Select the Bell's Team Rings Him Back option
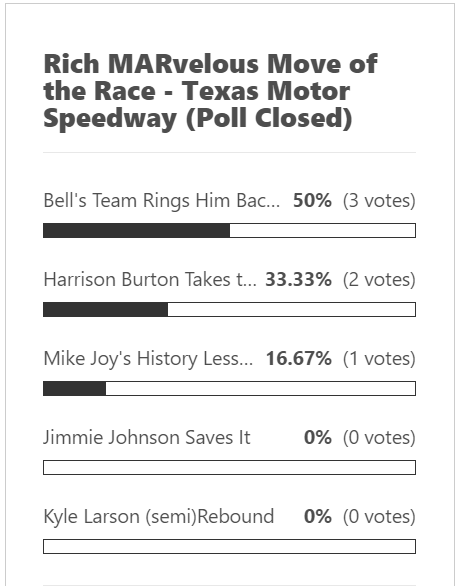 161,200
